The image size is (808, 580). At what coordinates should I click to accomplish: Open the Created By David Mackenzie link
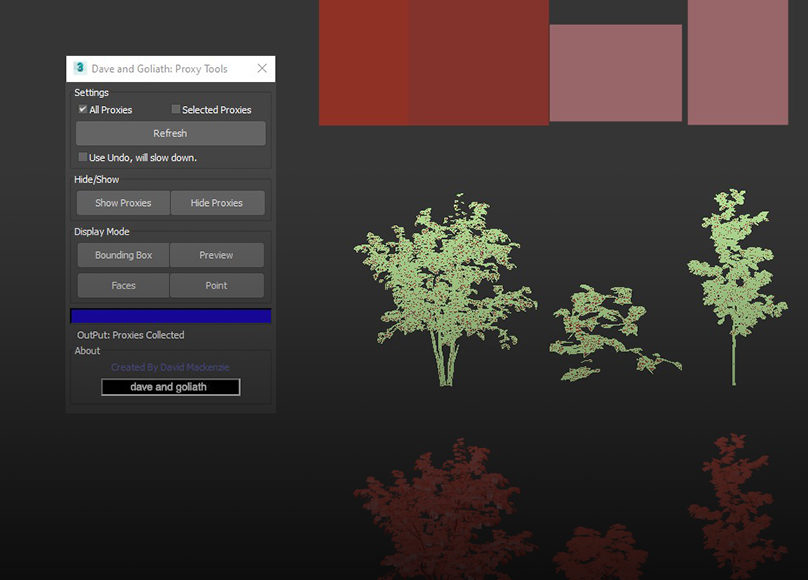[170, 367]
